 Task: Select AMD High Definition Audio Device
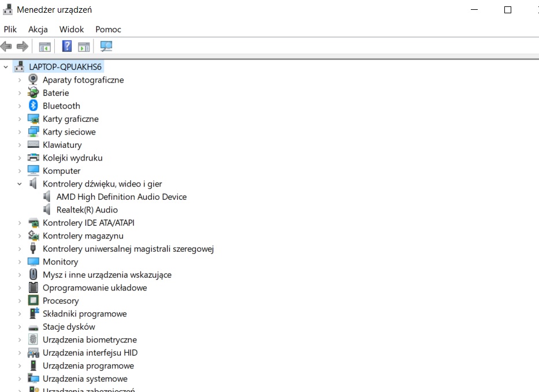[121, 196]
